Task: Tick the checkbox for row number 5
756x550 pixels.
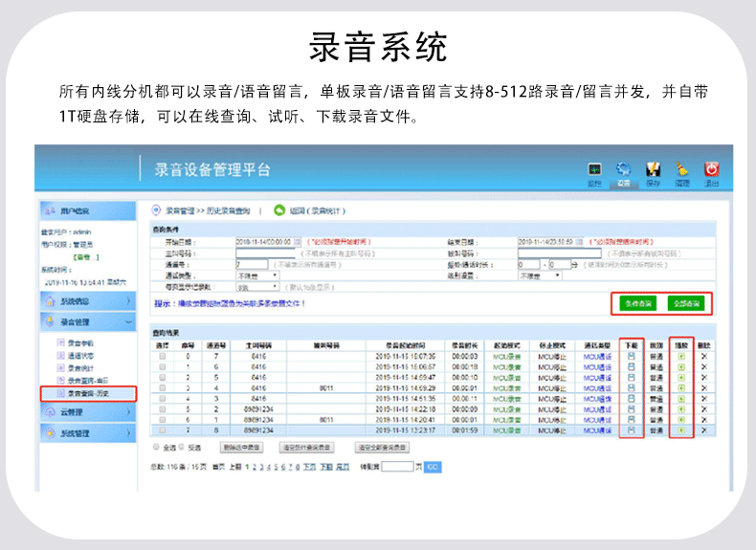Action: click(x=163, y=409)
